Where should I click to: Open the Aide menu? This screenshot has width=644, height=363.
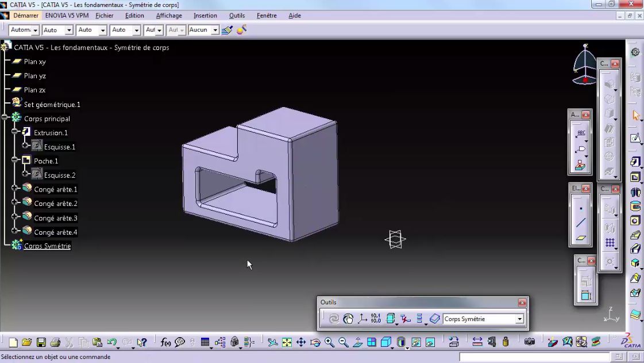(x=295, y=16)
